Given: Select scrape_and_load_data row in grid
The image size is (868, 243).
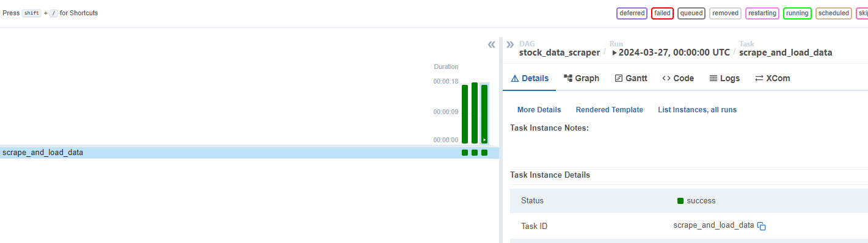Looking at the screenshot, I should pyautogui.click(x=249, y=153).
